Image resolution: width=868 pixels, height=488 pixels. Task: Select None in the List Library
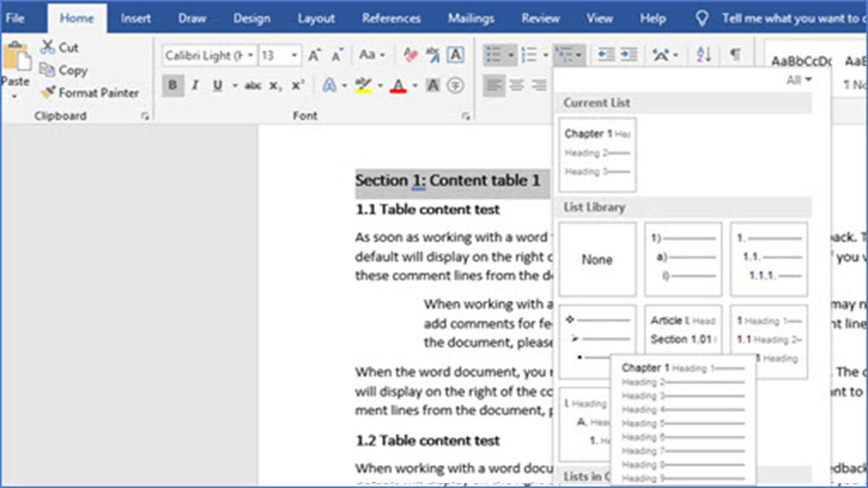(596, 258)
